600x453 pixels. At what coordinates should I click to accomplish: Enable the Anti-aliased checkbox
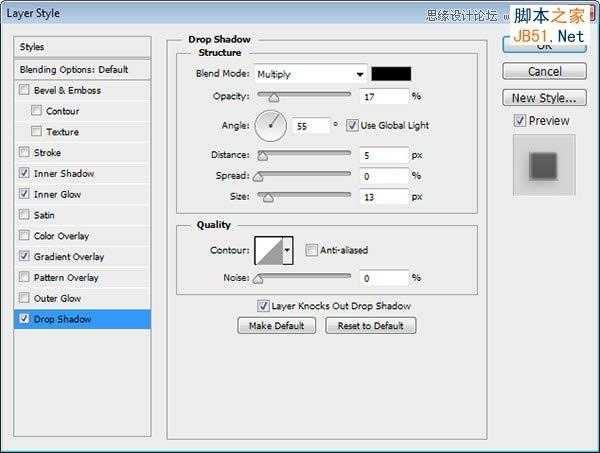[x=311, y=250]
